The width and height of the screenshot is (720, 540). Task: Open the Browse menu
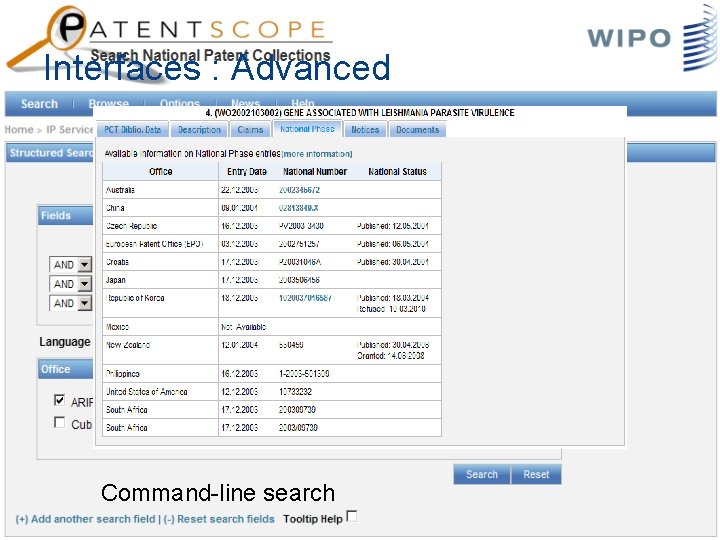point(108,102)
